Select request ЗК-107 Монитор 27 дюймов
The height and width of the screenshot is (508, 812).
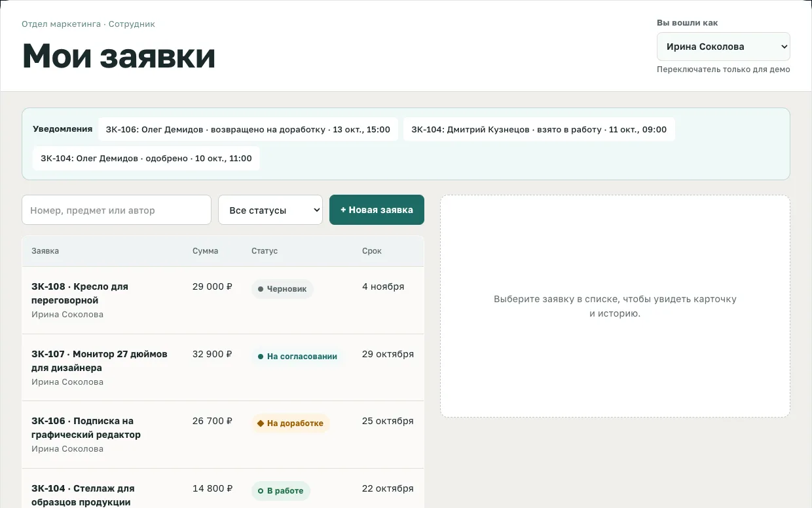(223, 368)
